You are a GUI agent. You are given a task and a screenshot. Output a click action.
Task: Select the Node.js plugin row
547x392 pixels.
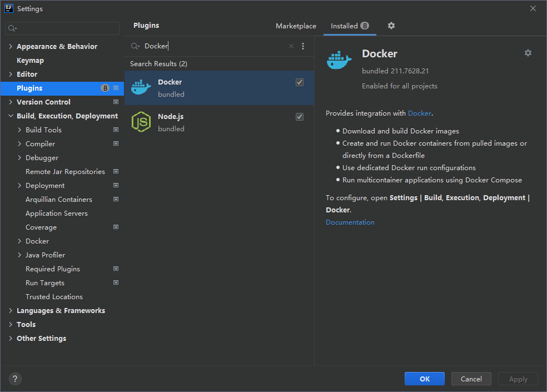point(220,122)
